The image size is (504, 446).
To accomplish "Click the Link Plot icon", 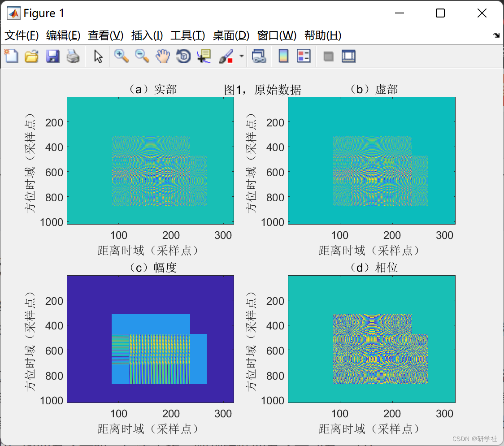I will [x=259, y=56].
